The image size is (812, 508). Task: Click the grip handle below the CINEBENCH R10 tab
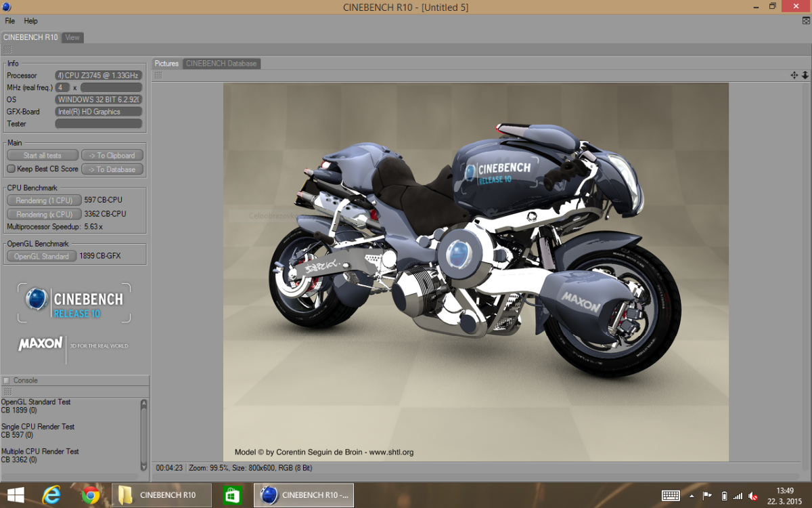pyautogui.click(x=7, y=49)
